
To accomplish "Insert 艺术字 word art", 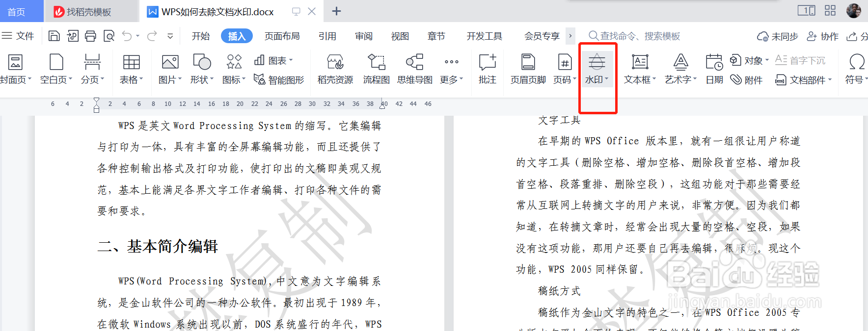I will coord(680,69).
